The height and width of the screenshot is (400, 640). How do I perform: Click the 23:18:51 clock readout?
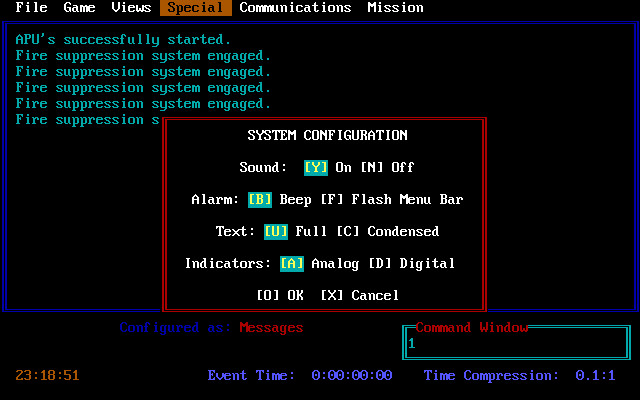[47, 376]
